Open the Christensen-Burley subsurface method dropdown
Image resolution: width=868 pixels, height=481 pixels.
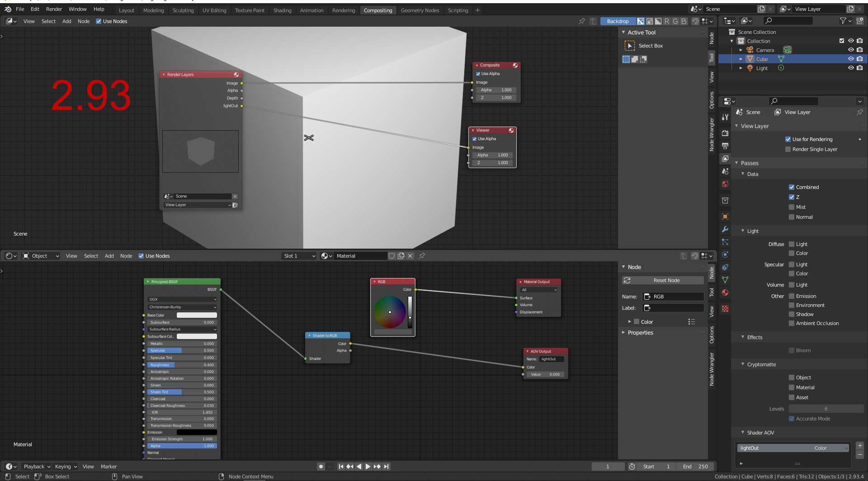(x=182, y=307)
